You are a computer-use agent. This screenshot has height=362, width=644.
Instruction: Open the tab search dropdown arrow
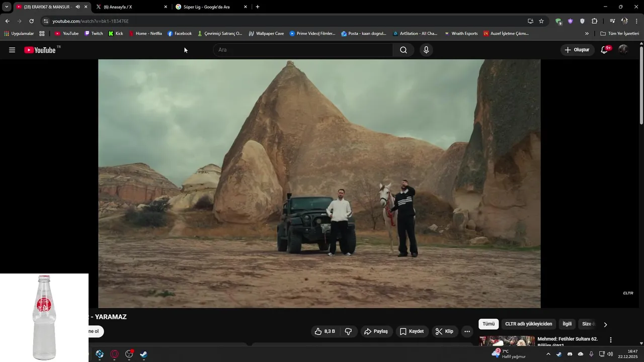(7, 7)
